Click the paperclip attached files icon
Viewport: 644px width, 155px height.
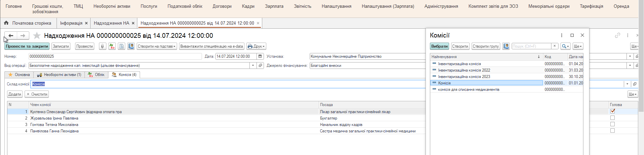coord(103,46)
